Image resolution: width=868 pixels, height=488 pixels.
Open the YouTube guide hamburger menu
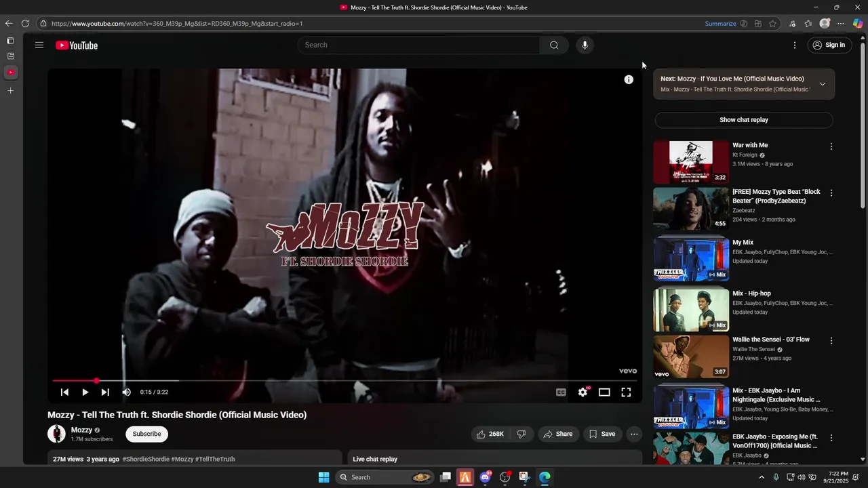click(39, 45)
